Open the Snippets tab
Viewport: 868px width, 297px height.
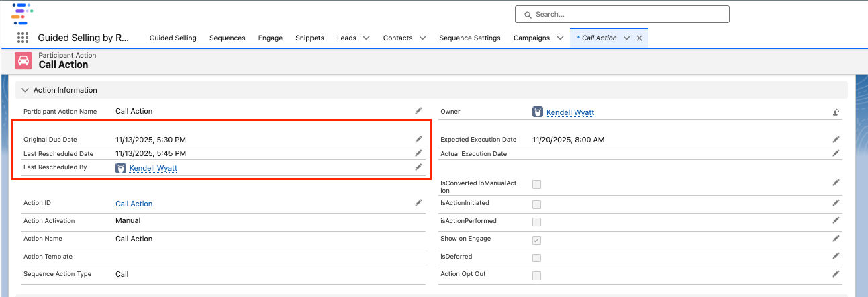coord(309,38)
